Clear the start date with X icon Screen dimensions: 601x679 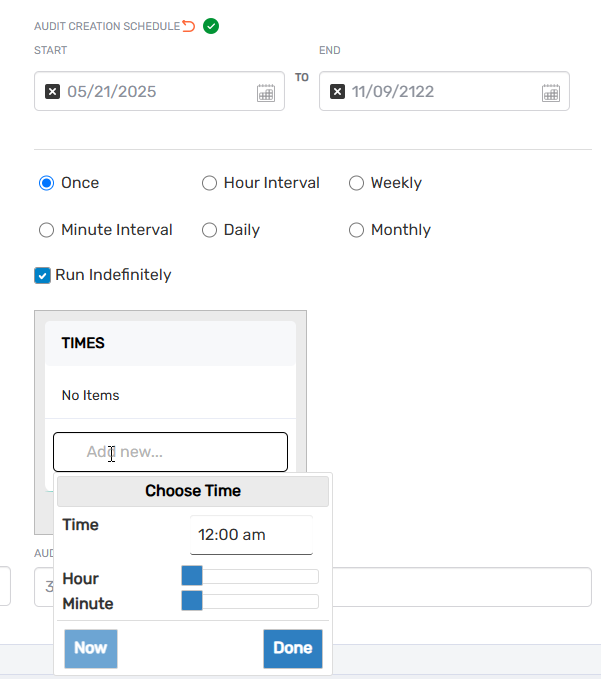[x=53, y=92]
